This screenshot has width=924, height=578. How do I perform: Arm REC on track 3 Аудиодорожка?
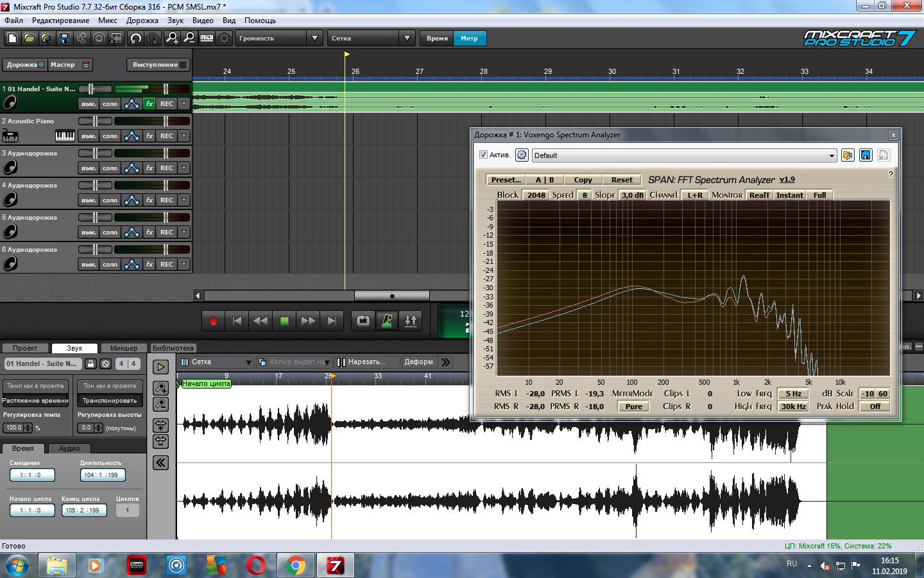(x=167, y=168)
